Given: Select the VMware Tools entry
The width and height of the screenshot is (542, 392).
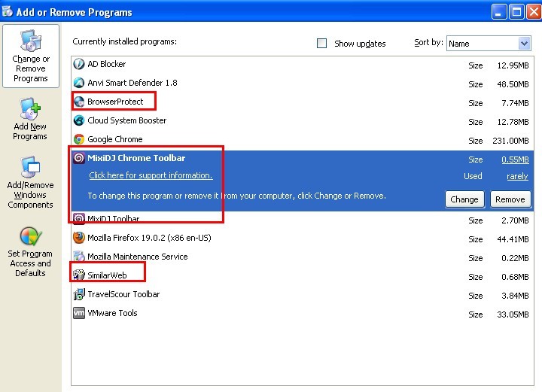Looking at the screenshot, I should pyautogui.click(x=112, y=313).
